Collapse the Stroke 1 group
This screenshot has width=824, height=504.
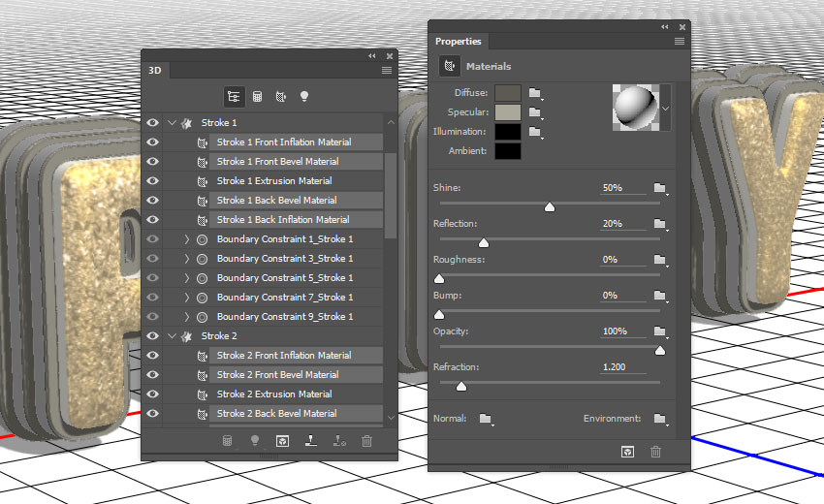tap(172, 123)
